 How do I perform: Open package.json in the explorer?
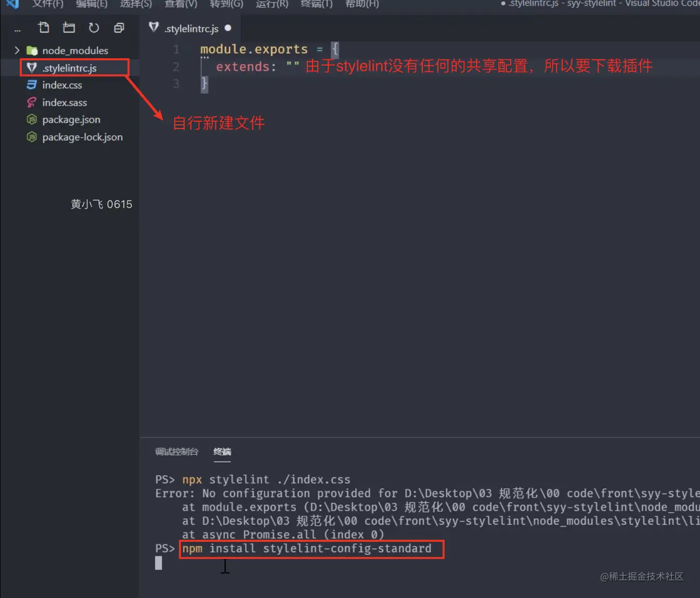[70, 120]
